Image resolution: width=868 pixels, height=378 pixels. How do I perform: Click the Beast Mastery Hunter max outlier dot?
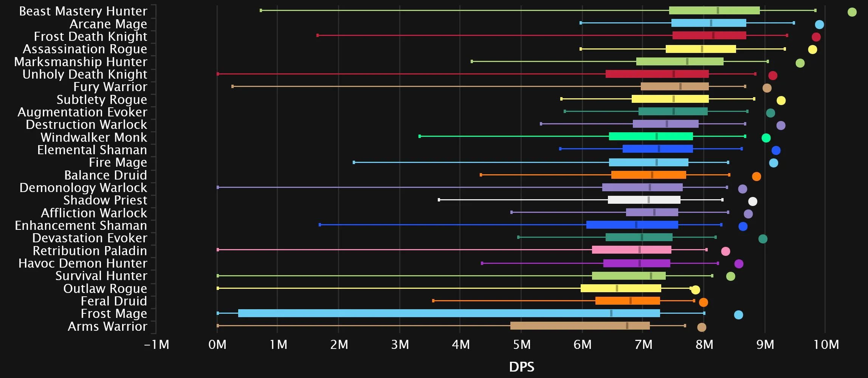pos(852,12)
